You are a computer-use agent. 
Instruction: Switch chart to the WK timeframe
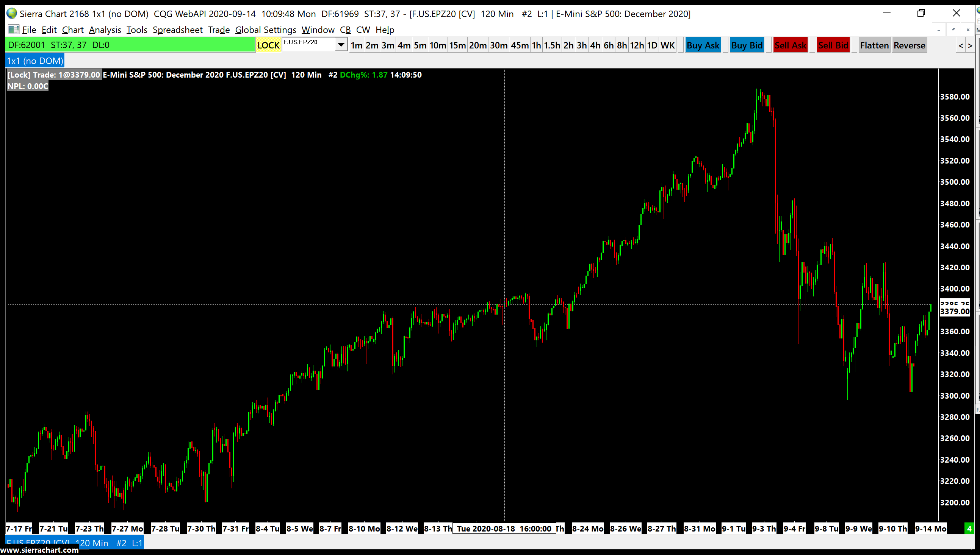(667, 45)
